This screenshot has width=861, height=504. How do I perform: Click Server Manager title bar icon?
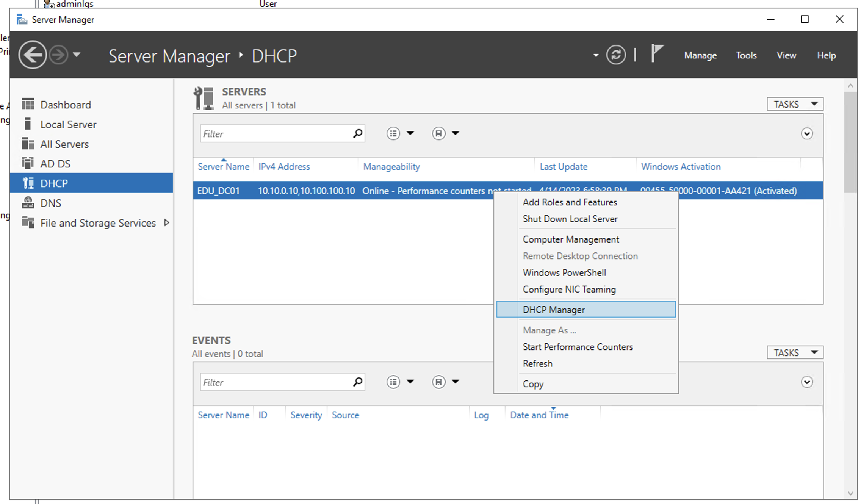coord(22,19)
